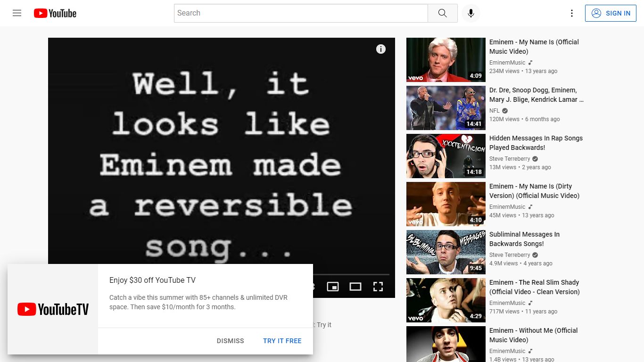The width and height of the screenshot is (644, 362).
Task: Seek using the video progress bar
Action: [x=351, y=274]
